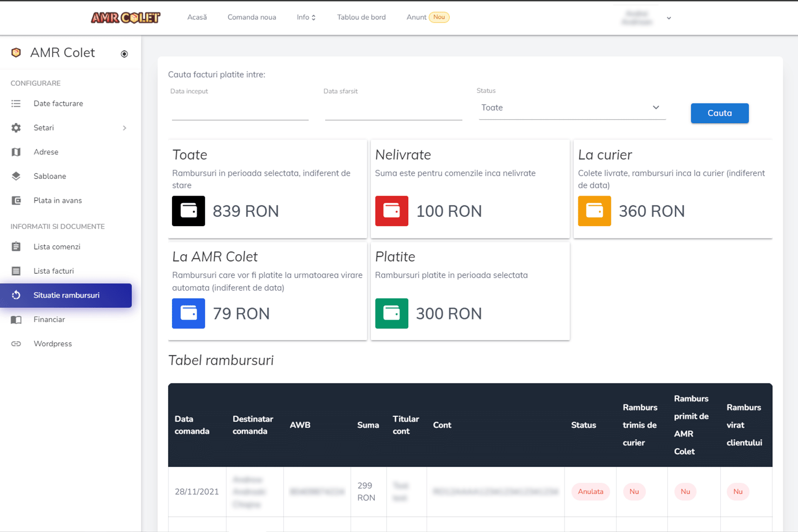Image resolution: width=798 pixels, height=532 pixels.
Task: Click the Setari gear icon
Action: pyautogui.click(x=16, y=128)
